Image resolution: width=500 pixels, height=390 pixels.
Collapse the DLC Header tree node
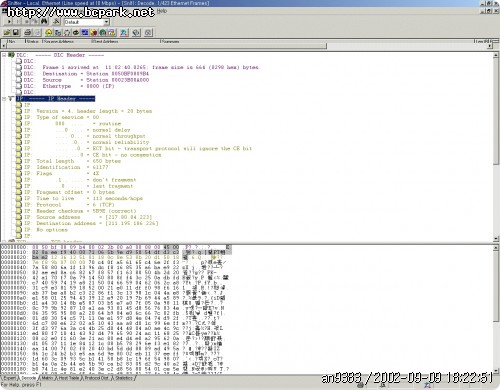4,55
